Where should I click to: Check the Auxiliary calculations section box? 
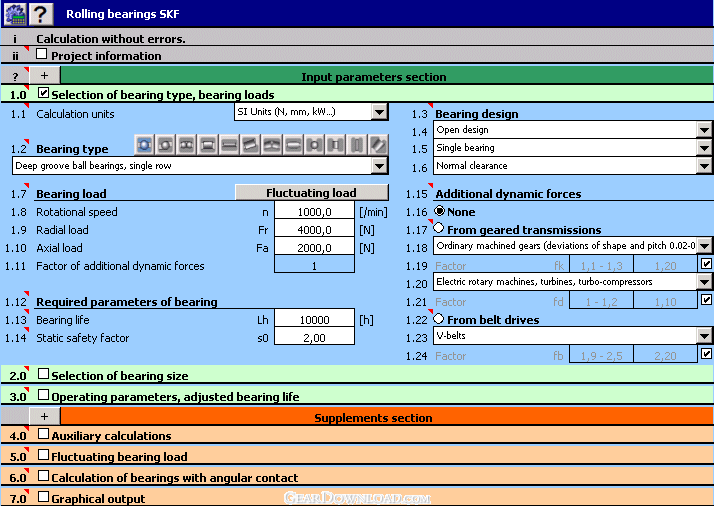[43, 434]
